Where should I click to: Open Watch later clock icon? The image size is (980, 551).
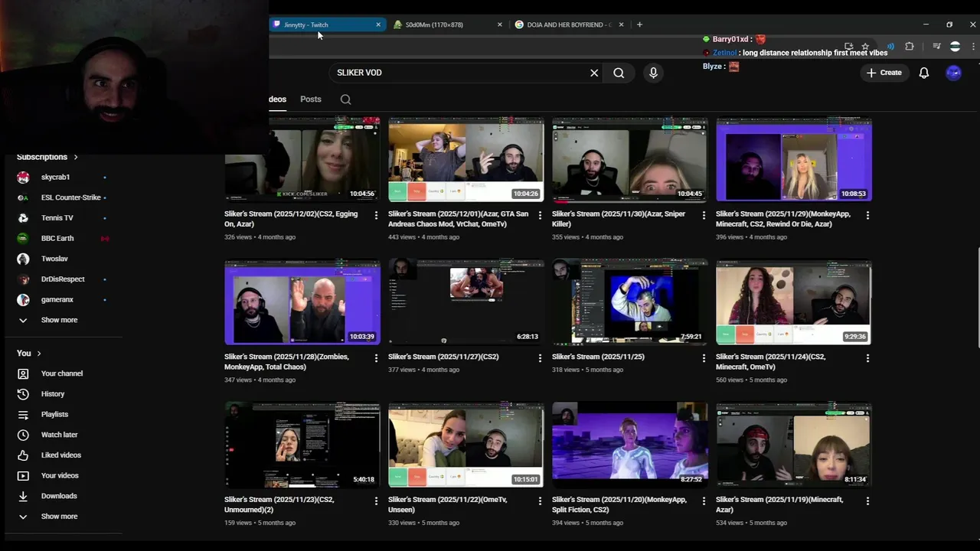[x=23, y=435]
